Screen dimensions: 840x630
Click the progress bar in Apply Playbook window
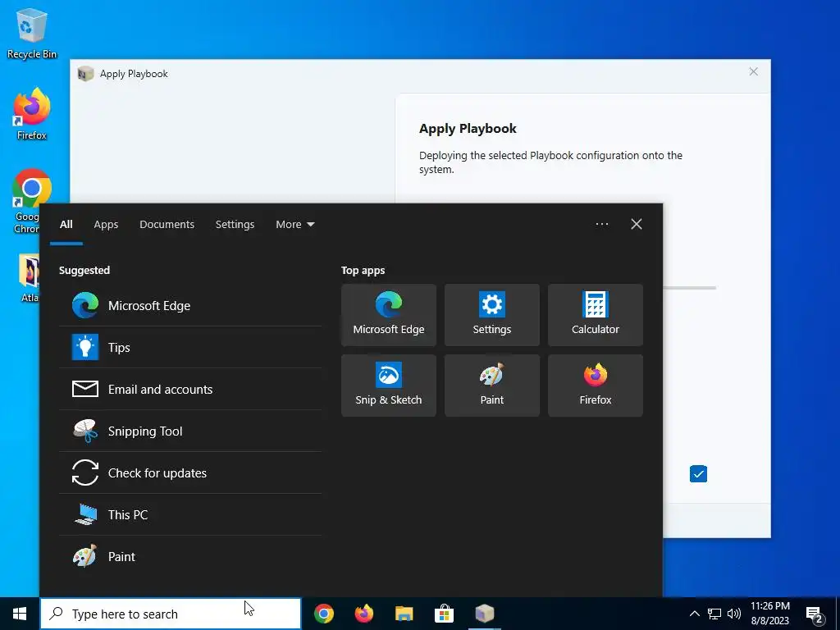click(x=689, y=288)
